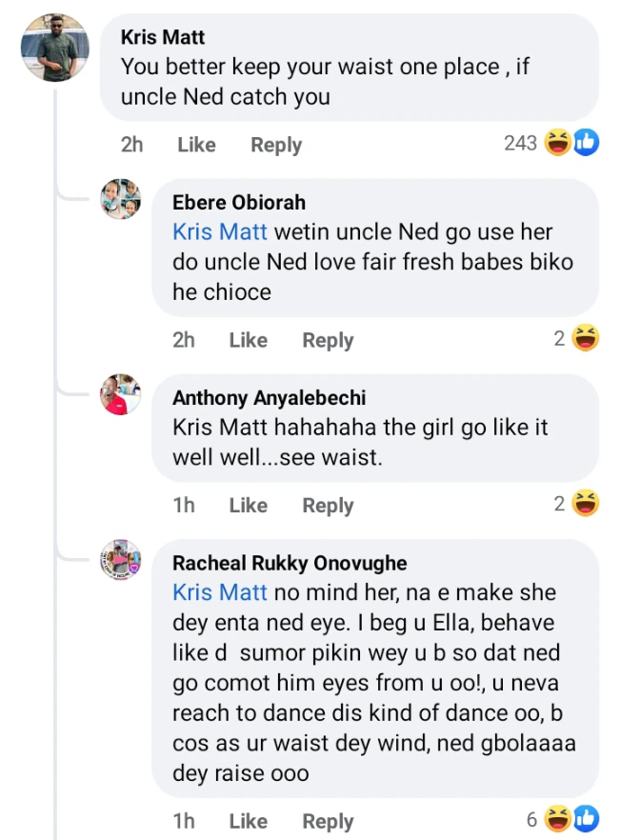Reply to Ebere Obiorah's comment

coord(328,340)
